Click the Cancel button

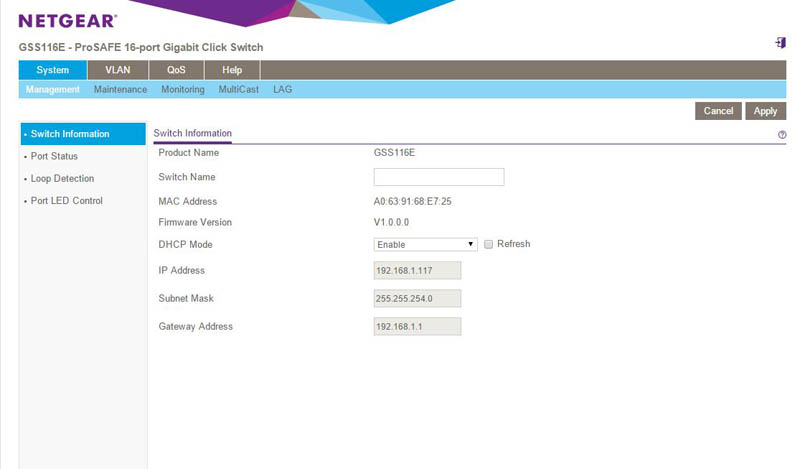[x=718, y=111]
